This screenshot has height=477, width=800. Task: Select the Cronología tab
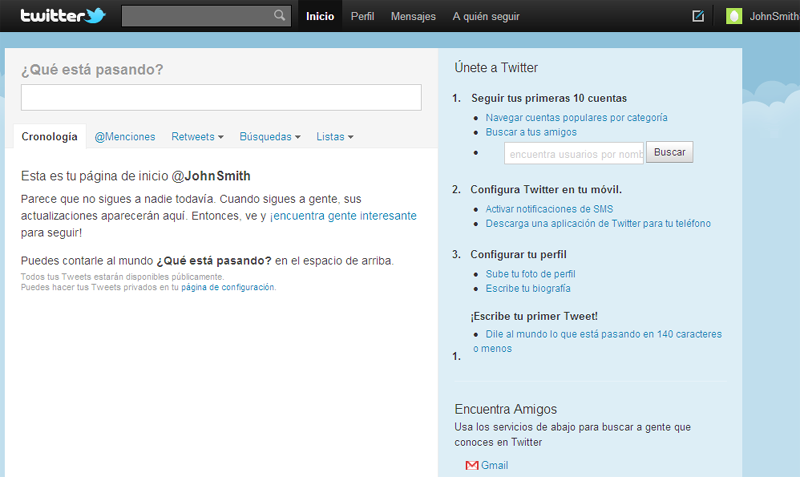(x=49, y=137)
